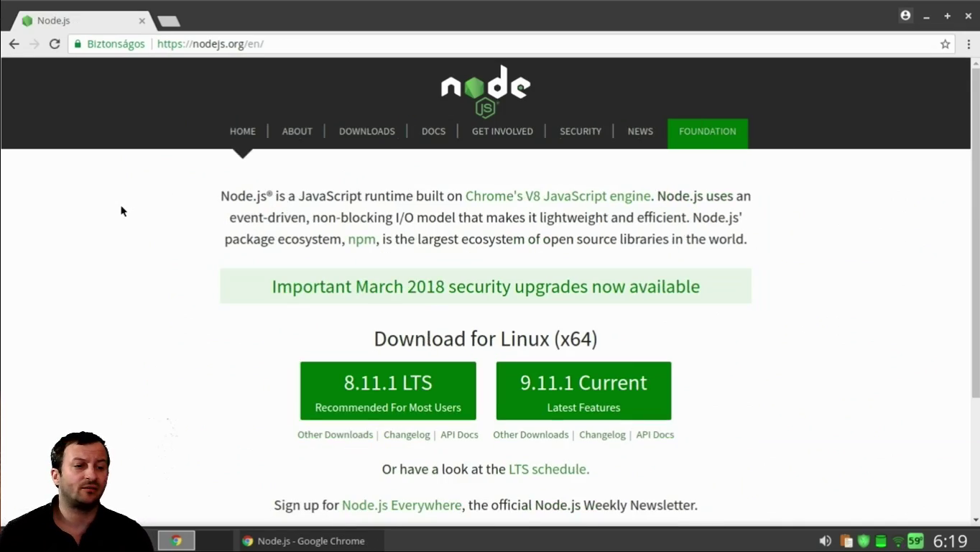
Task: Go back with the browser back arrow
Action: (14, 44)
